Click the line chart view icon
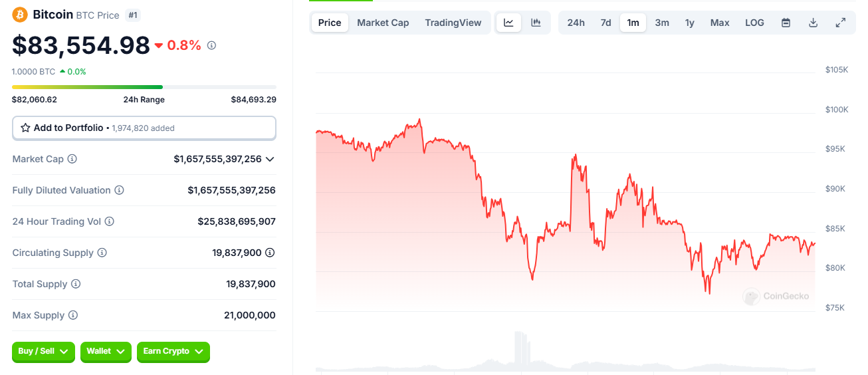The height and width of the screenshot is (375, 868). pyautogui.click(x=508, y=23)
